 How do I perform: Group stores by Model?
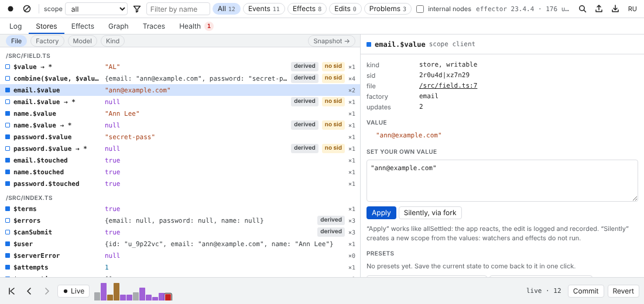(83, 40)
